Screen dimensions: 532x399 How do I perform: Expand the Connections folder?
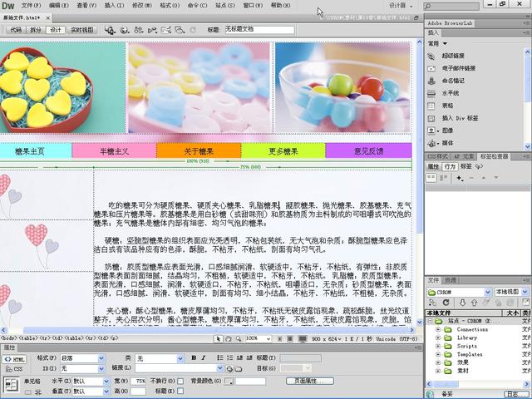tap(438, 329)
